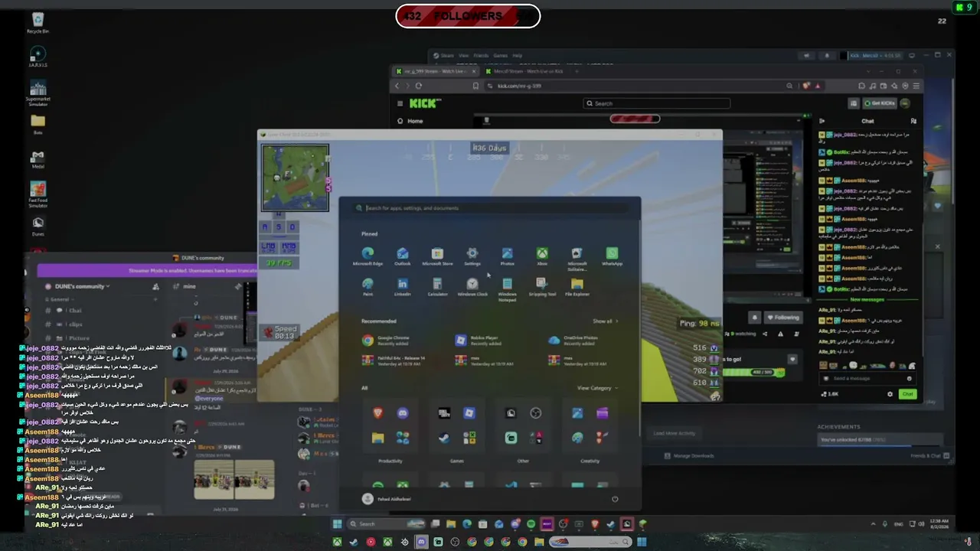Click the Following button on Kick
Screen dimensions: 980x551
(782, 318)
